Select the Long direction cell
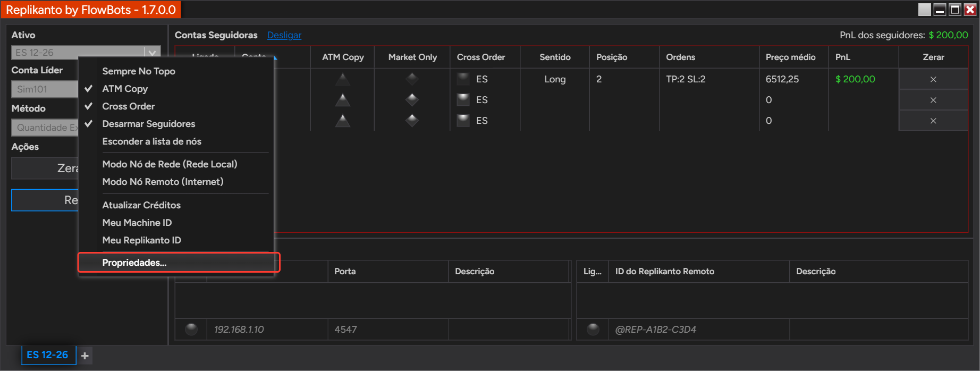Image resolution: width=980 pixels, height=371 pixels. coord(555,79)
